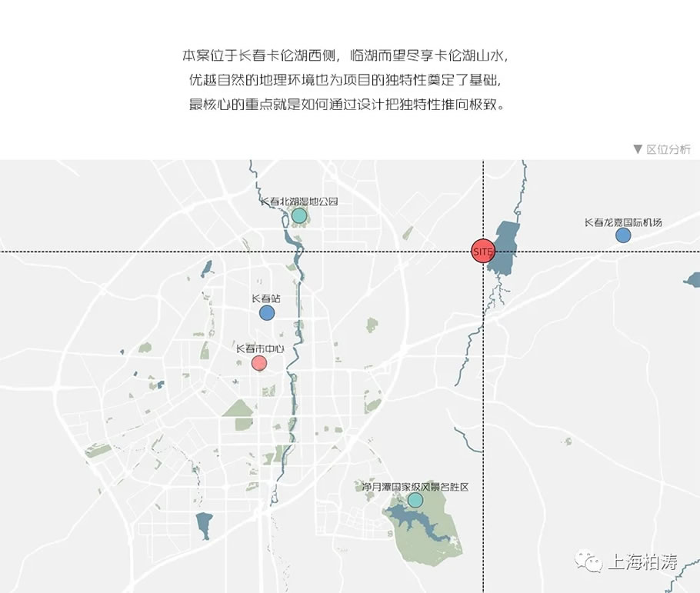Click the blue 长春站 marker dot
The height and width of the screenshot is (593, 700).
(x=267, y=312)
